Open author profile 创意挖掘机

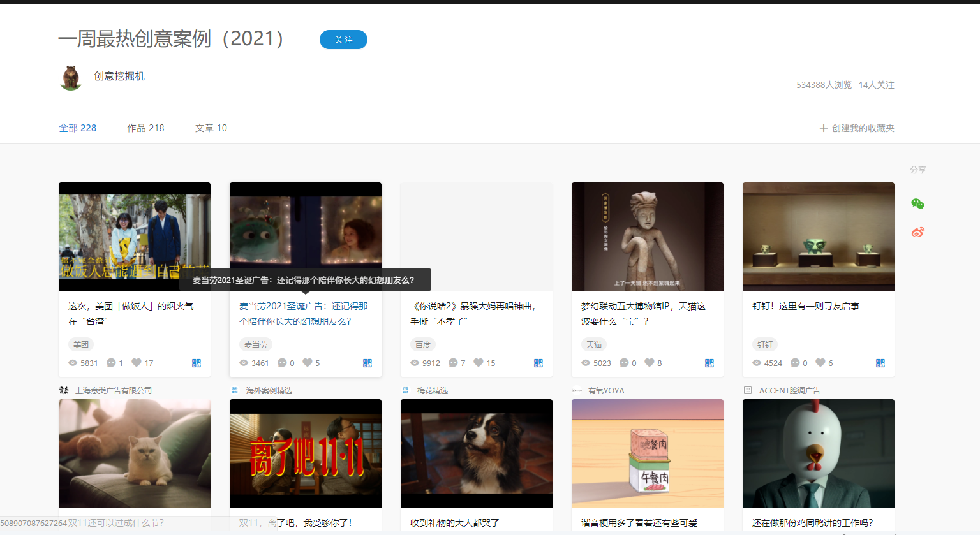(x=119, y=76)
